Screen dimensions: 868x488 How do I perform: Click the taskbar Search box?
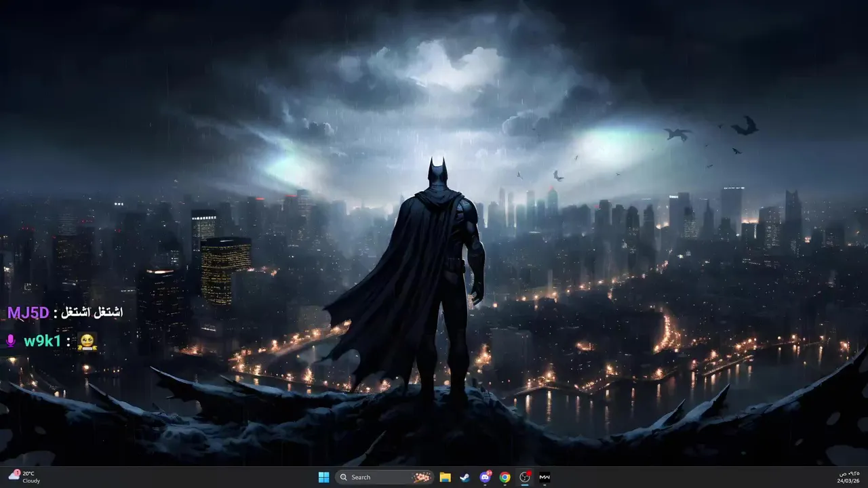[x=385, y=477]
